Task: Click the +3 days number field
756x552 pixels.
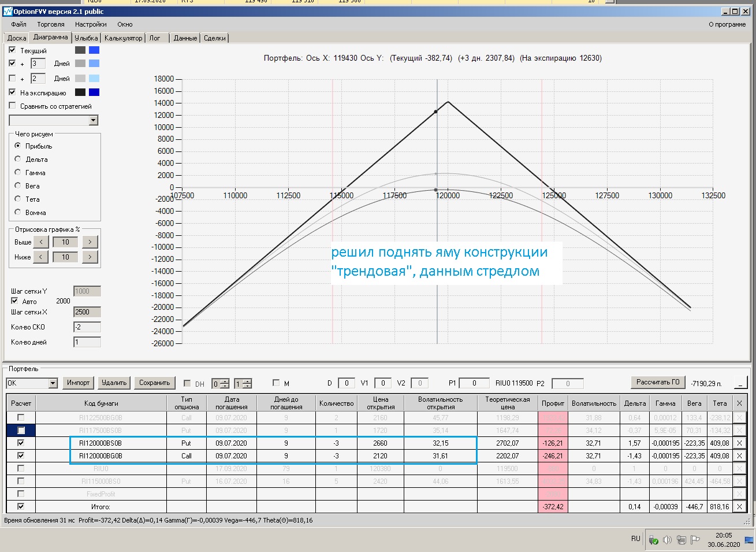Action: (x=38, y=64)
